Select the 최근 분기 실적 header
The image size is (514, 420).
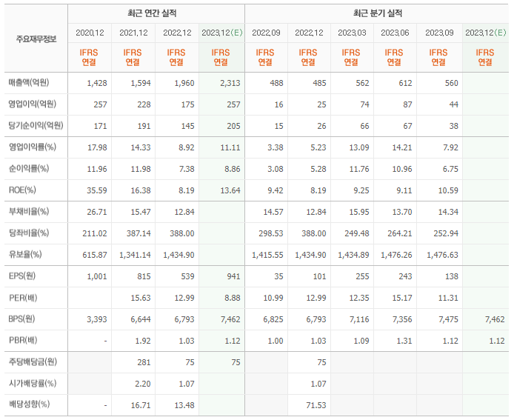pos(377,13)
